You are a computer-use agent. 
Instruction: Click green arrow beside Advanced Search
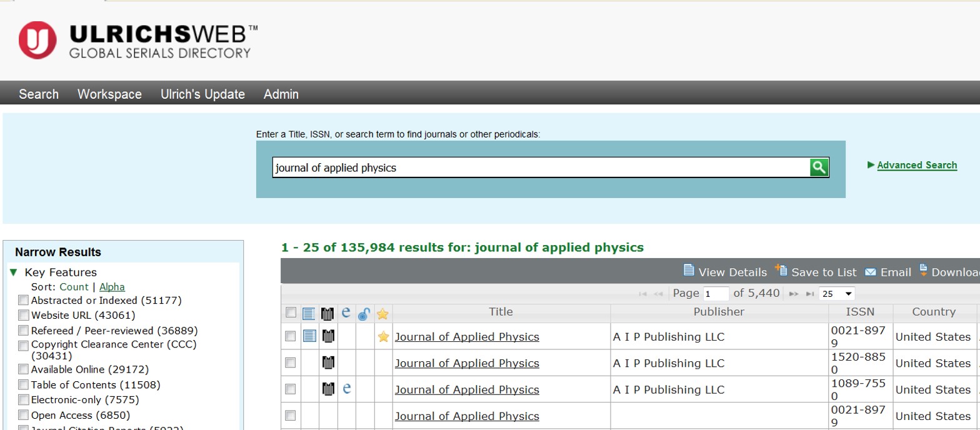tap(871, 165)
